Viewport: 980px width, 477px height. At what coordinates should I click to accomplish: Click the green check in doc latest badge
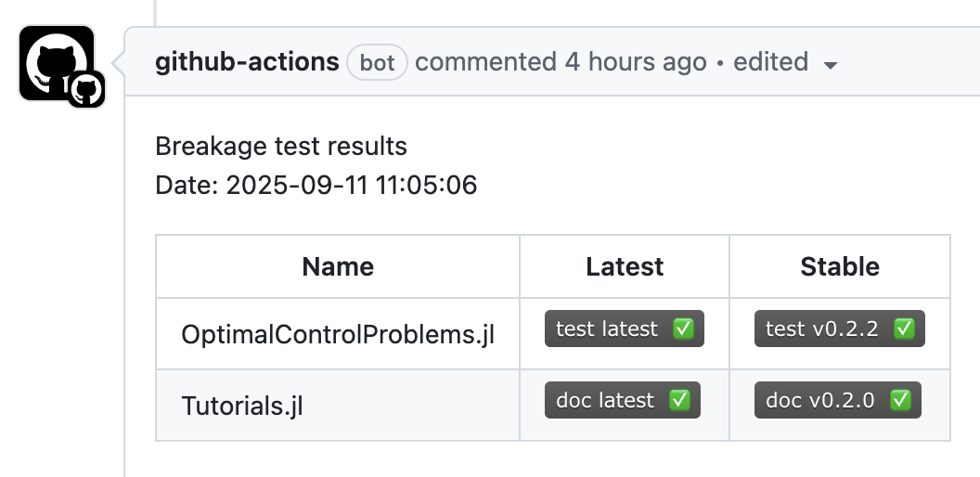(x=679, y=400)
